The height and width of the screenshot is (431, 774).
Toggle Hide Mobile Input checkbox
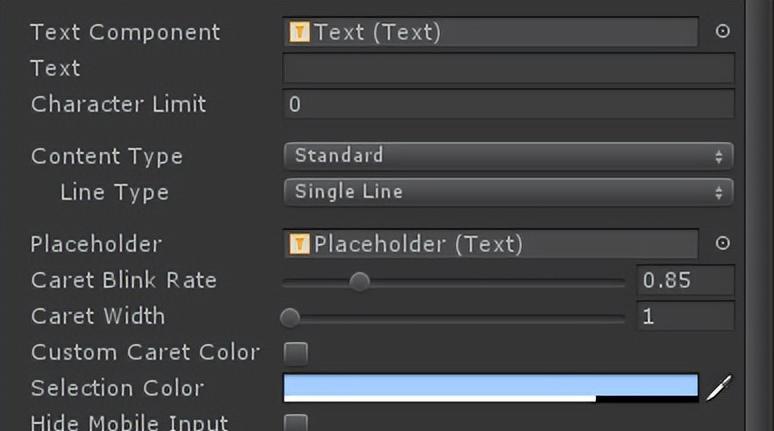point(296,423)
